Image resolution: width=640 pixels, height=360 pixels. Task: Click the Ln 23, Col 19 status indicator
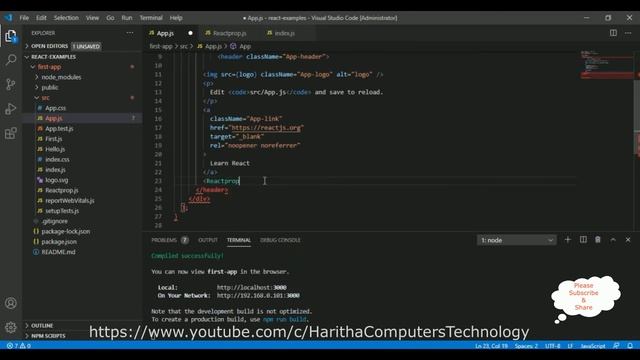[x=491, y=346]
